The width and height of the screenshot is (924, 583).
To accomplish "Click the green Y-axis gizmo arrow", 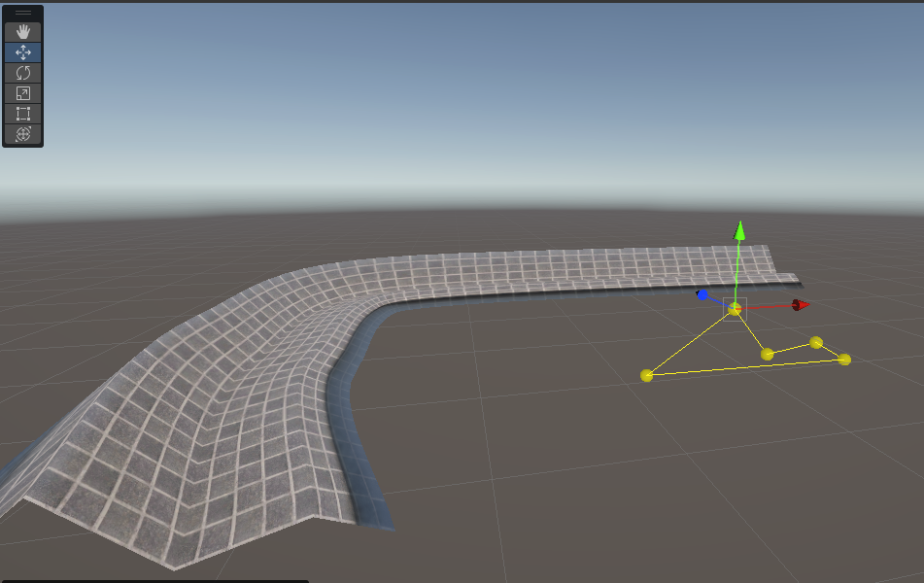I will [739, 231].
